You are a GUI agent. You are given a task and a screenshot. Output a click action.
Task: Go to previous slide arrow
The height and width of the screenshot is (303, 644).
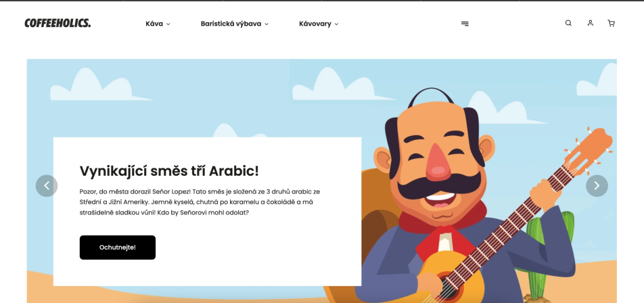point(47,185)
